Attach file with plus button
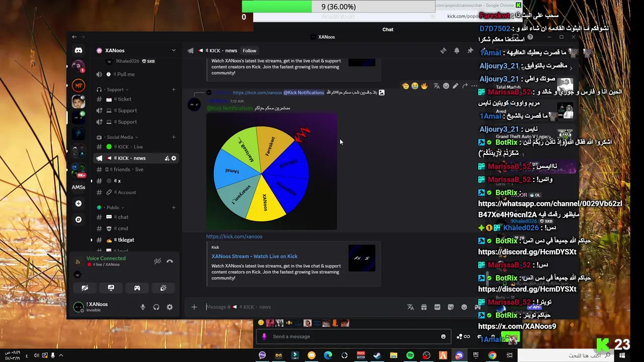The width and height of the screenshot is (644, 362). (x=194, y=307)
